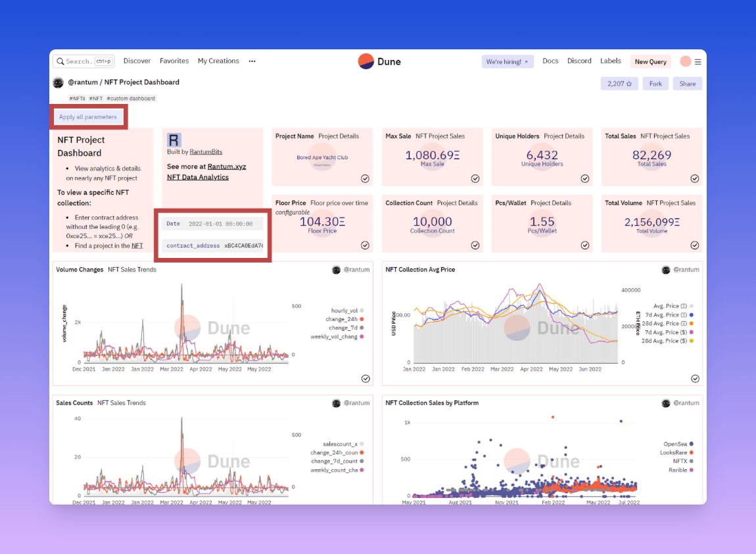This screenshot has width=756, height=554.
Task: Click Volume Changes chart title
Action: pyautogui.click(x=80, y=270)
